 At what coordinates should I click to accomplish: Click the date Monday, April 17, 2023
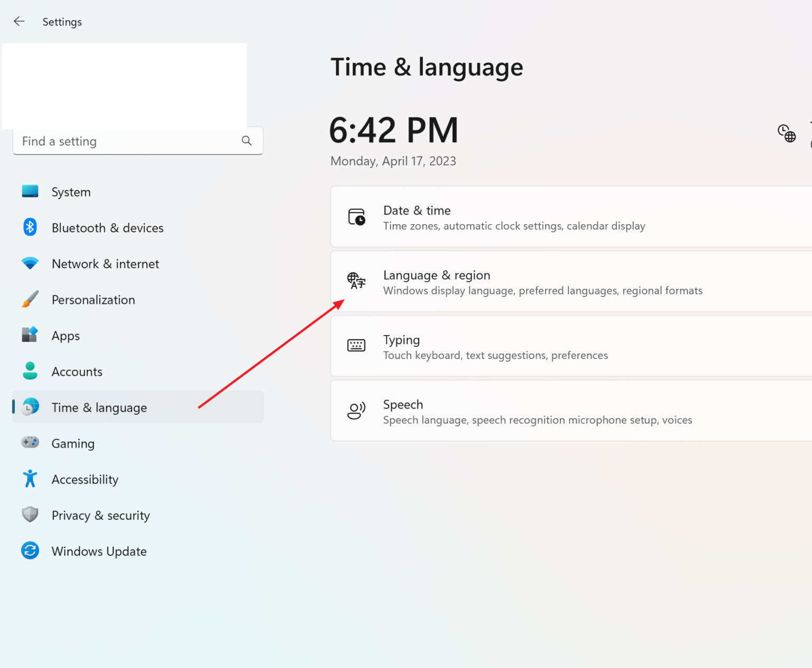point(393,161)
